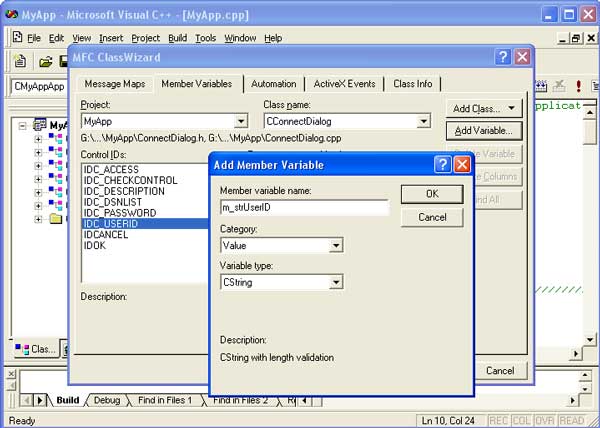Open the View menu

click(x=82, y=38)
